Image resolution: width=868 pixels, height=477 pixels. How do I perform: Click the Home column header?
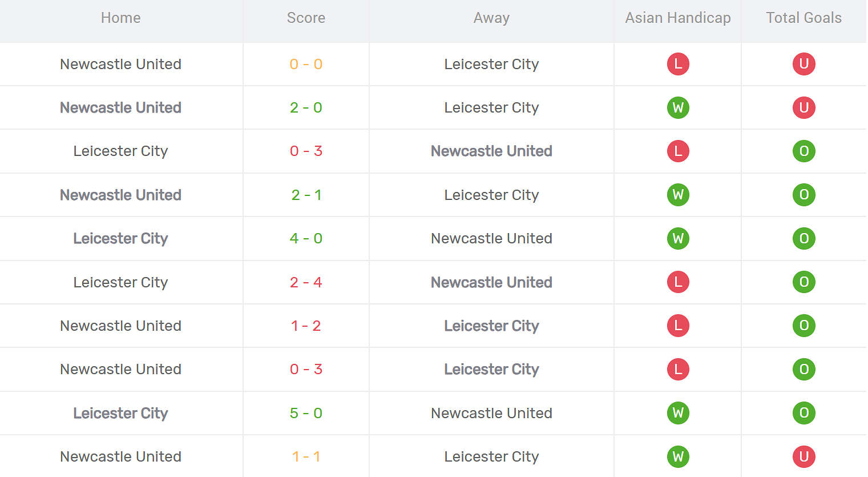click(120, 18)
